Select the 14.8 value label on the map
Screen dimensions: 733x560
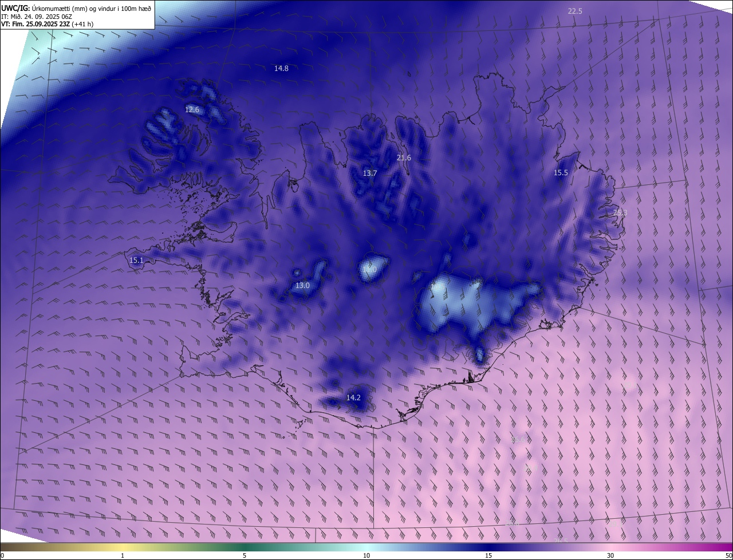(281, 68)
